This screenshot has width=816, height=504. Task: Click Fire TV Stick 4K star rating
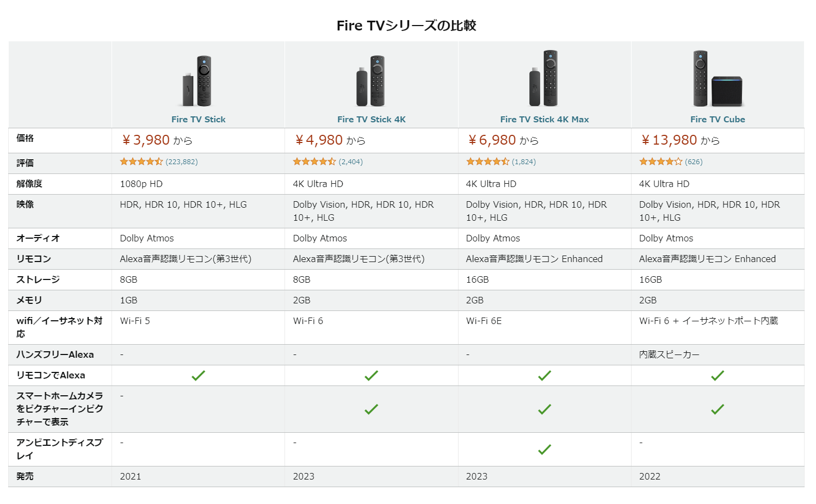(314, 161)
